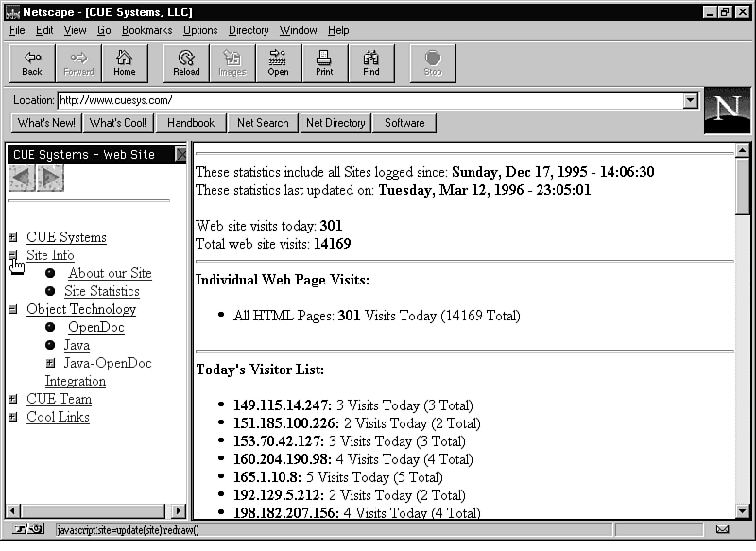Click the Back toolbar icon
This screenshot has height=551, width=756.
pyautogui.click(x=32, y=63)
